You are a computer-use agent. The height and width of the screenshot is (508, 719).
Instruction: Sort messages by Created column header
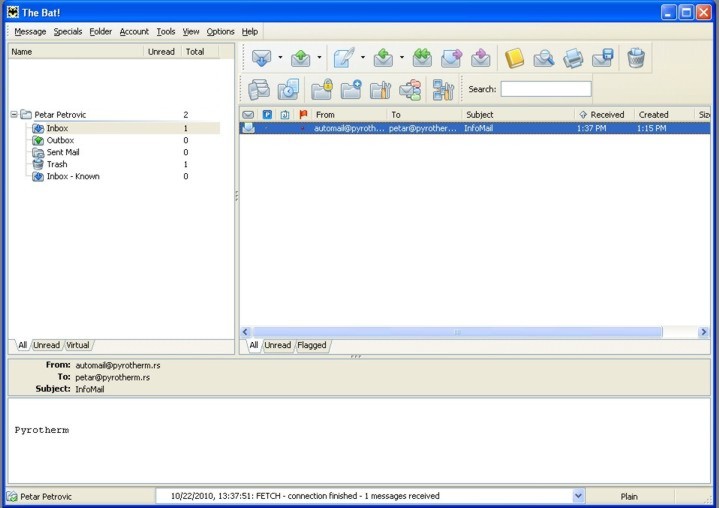click(664, 115)
